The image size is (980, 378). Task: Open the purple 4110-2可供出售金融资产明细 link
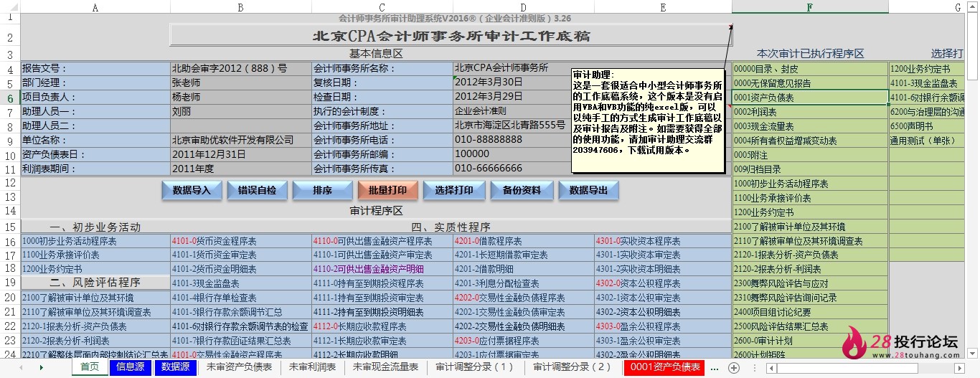(x=382, y=269)
